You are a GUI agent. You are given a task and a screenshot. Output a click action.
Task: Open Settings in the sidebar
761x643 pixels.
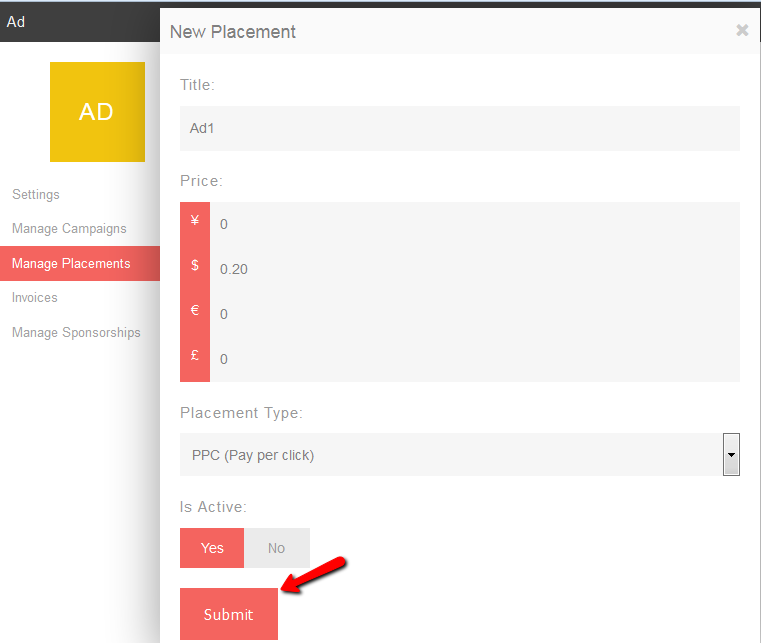pyautogui.click(x=36, y=194)
